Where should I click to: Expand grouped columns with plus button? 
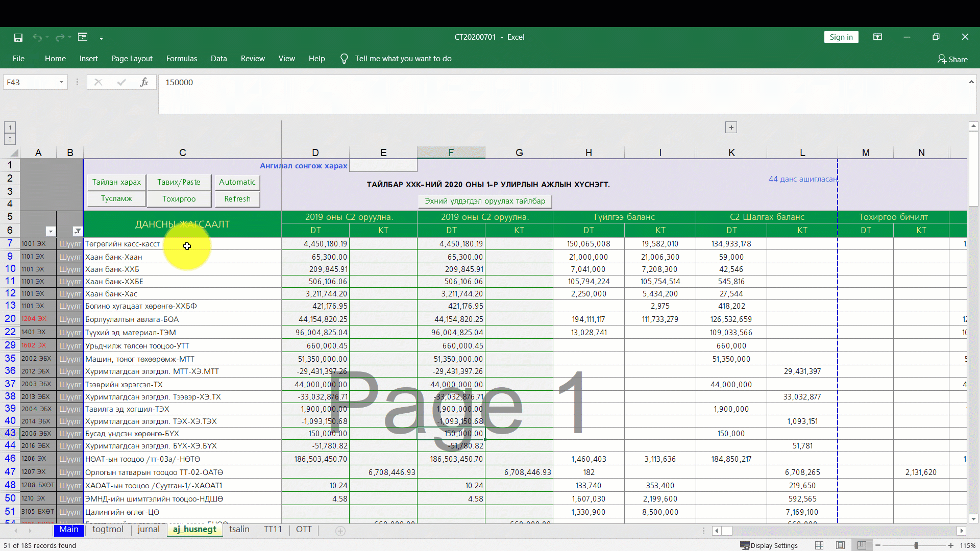731,128
